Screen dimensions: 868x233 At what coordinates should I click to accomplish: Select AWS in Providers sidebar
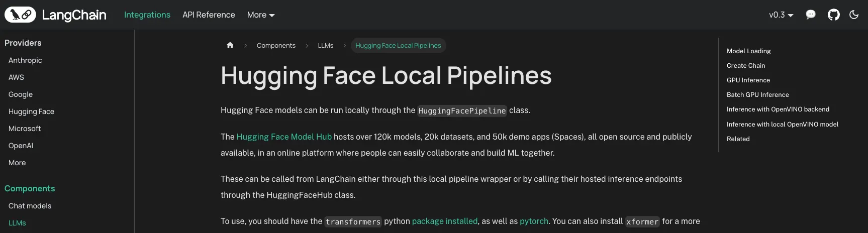coord(16,77)
